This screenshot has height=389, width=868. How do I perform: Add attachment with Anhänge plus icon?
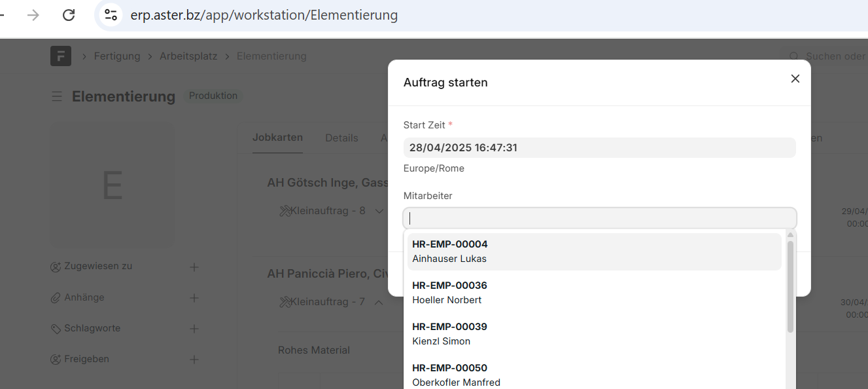[194, 298]
